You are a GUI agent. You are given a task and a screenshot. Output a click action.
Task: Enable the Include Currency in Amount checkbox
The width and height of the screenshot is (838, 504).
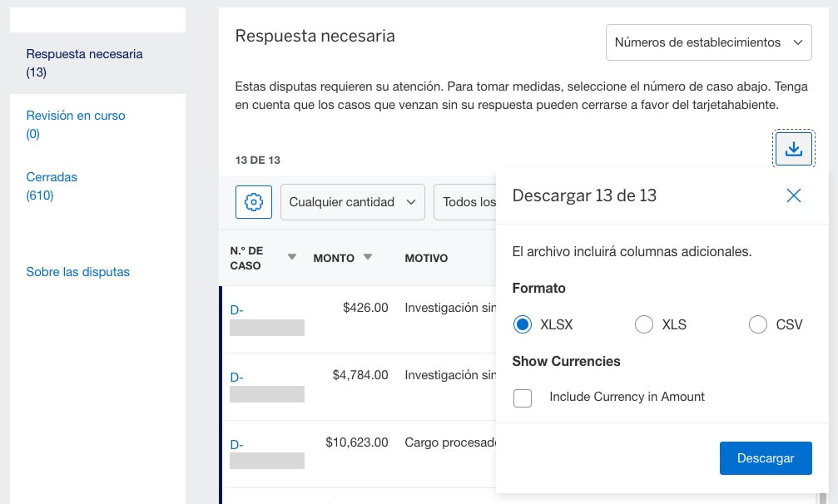click(x=523, y=398)
